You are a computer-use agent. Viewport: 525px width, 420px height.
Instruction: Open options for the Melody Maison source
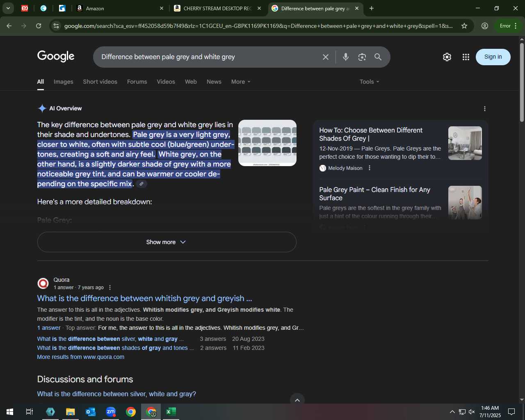tap(370, 168)
